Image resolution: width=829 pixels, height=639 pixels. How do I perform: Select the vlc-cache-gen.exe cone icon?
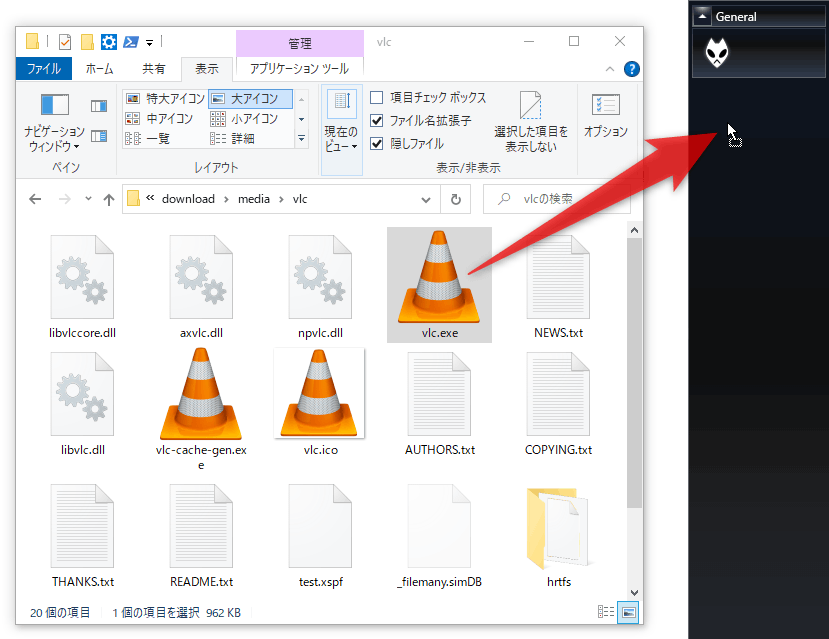(201, 394)
